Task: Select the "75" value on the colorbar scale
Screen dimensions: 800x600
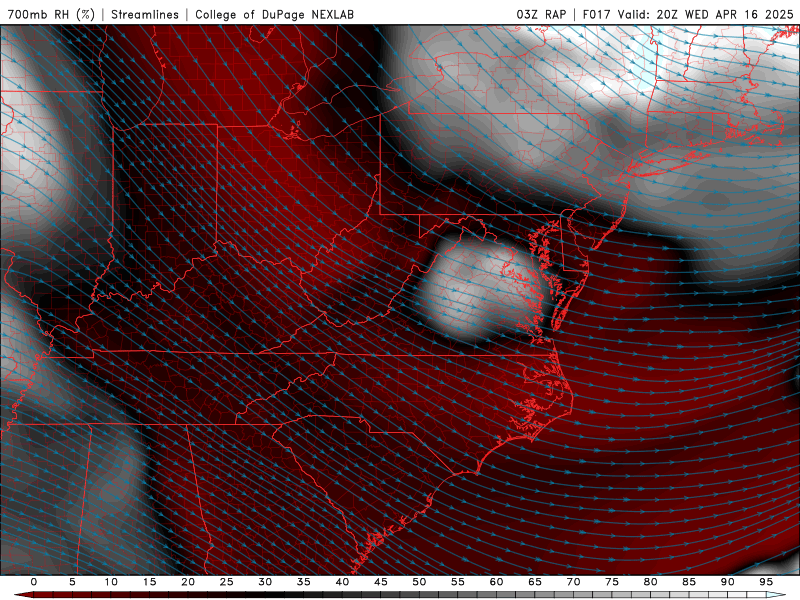Action: click(x=612, y=582)
